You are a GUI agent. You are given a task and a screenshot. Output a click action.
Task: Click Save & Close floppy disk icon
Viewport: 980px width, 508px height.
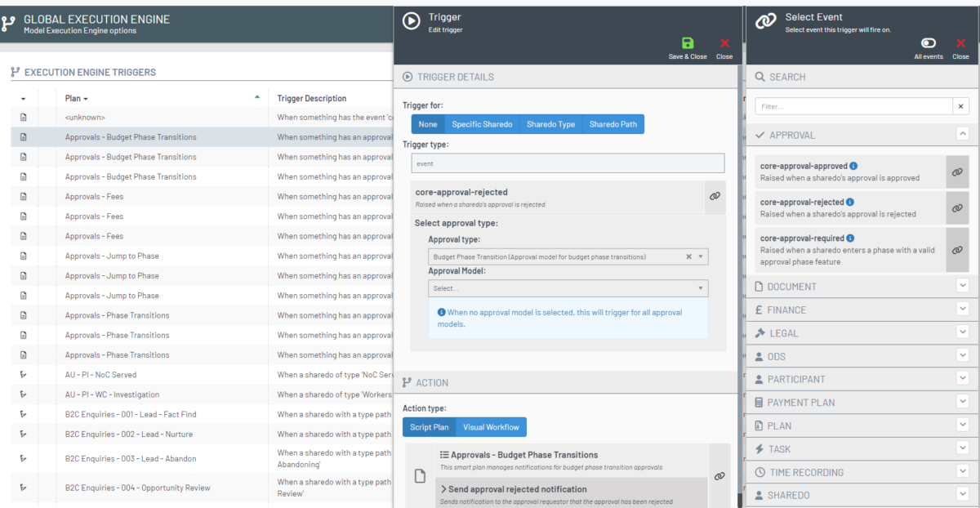687,44
